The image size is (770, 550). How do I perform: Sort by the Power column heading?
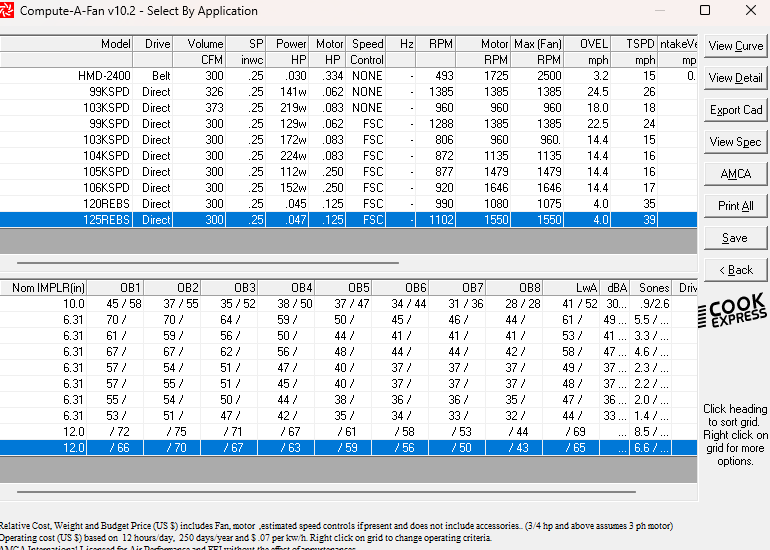tap(291, 44)
